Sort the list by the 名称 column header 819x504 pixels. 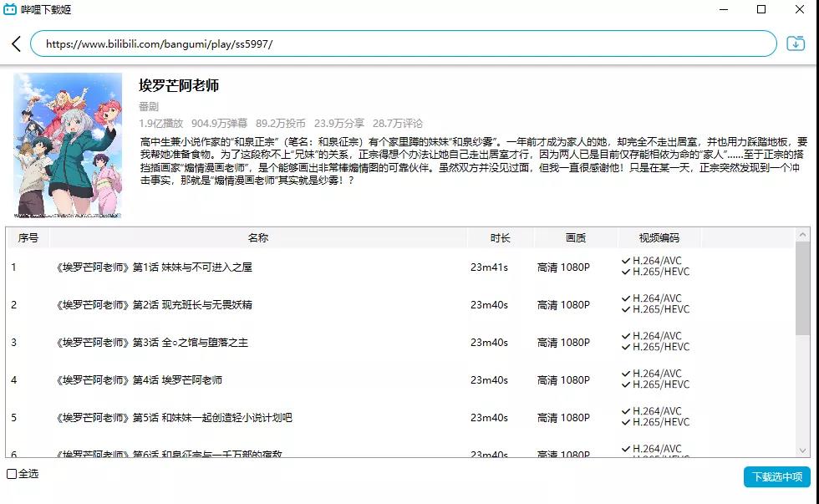click(258, 238)
